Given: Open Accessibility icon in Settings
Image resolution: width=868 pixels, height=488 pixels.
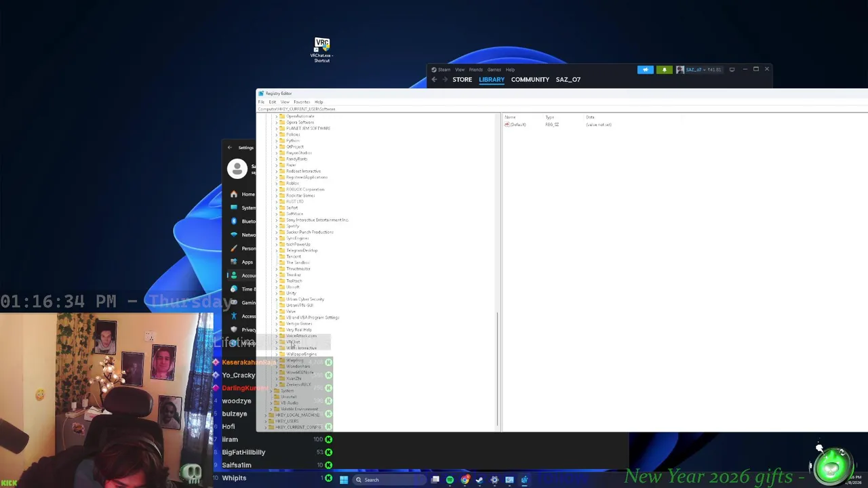Looking at the screenshot, I should (234, 316).
